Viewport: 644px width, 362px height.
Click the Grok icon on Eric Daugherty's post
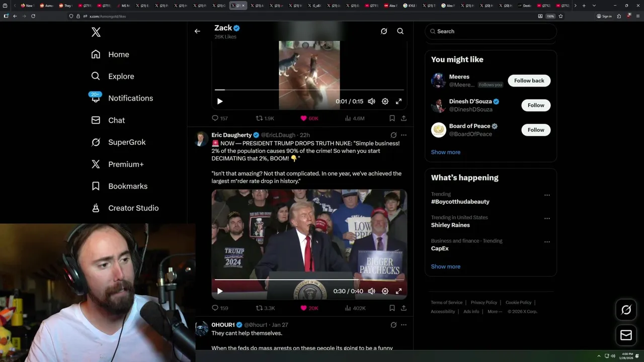393,135
